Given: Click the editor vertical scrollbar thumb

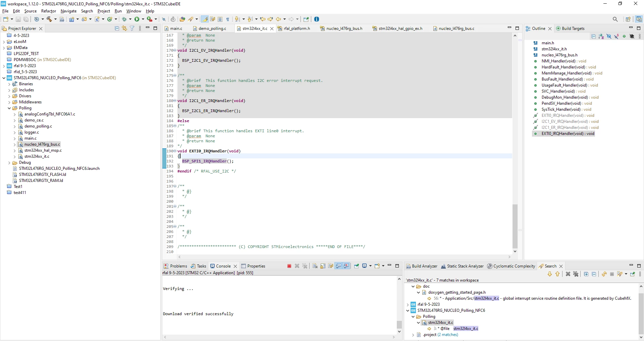Looking at the screenshot, I should 515,226.
